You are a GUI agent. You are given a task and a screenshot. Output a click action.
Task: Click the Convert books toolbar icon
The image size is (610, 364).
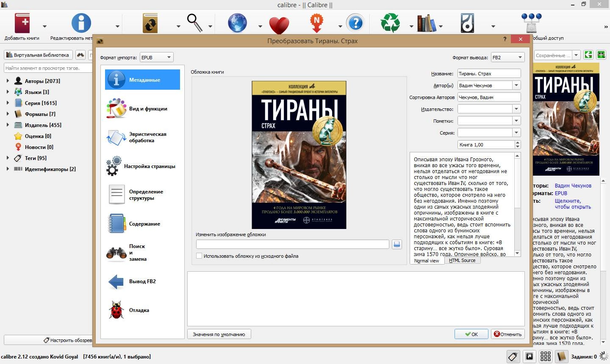click(150, 23)
